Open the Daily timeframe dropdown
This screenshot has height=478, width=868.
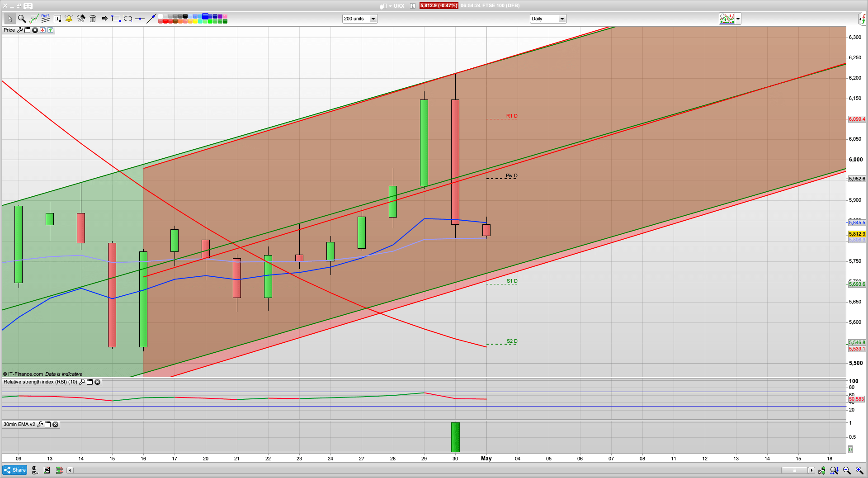click(x=562, y=19)
